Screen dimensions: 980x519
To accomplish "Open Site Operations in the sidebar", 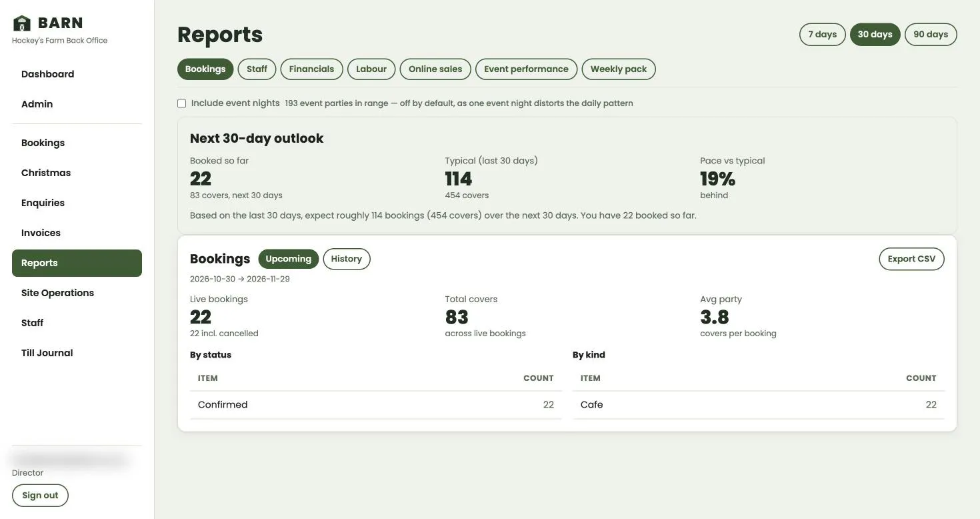I will pos(77,293).
